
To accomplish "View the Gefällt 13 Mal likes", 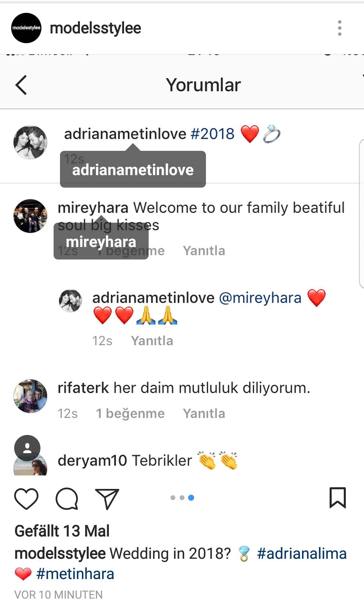I will [x=62, y=531].
